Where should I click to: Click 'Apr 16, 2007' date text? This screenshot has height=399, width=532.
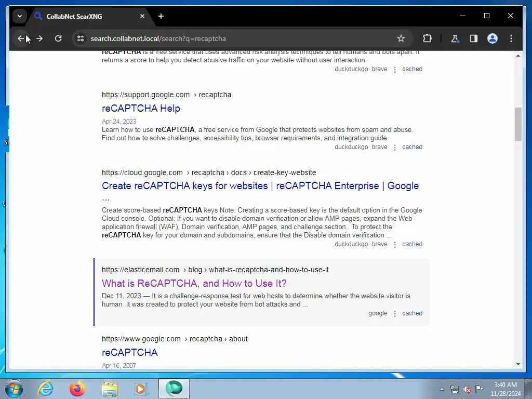pyautogui.click(x=119, y=366)
